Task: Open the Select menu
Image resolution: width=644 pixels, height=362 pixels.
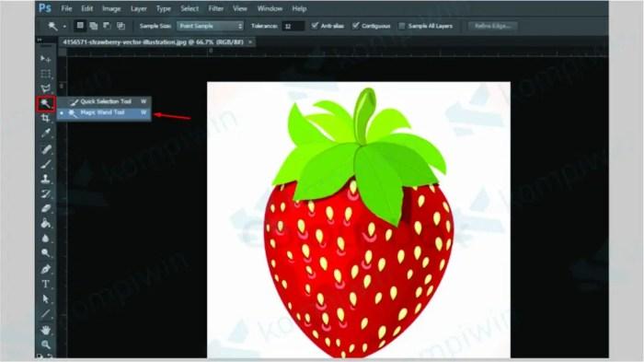Action: coord(190,8)
